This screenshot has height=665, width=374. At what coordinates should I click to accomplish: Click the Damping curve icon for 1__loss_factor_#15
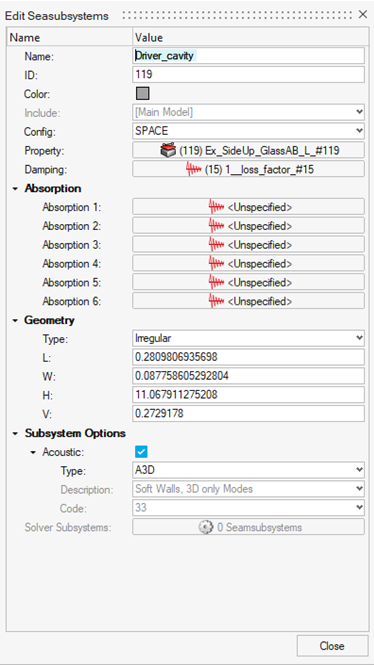click(x=194, y=169)
